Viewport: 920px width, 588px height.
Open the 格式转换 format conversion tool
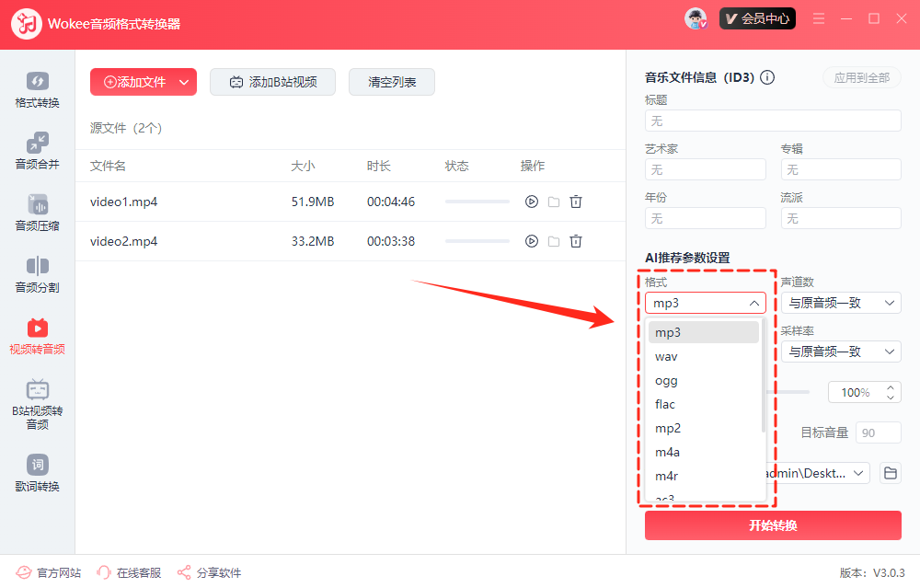coord(37,90)
